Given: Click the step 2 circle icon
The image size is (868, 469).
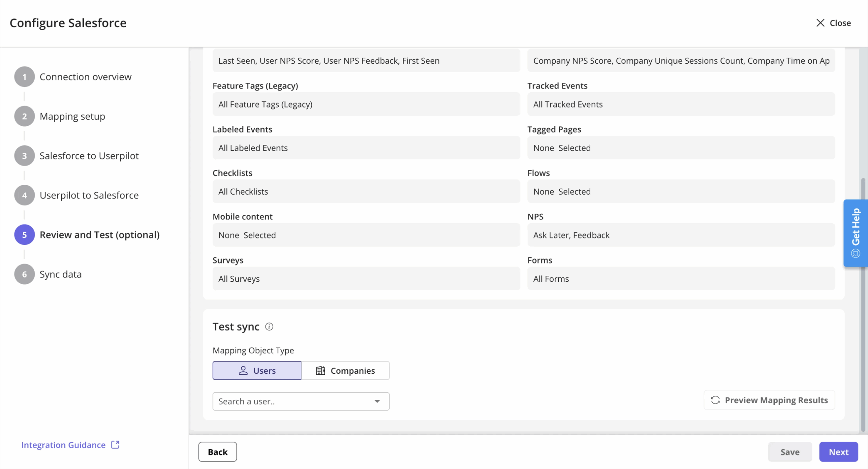Looking at the screenshot, I should (24, 116).
